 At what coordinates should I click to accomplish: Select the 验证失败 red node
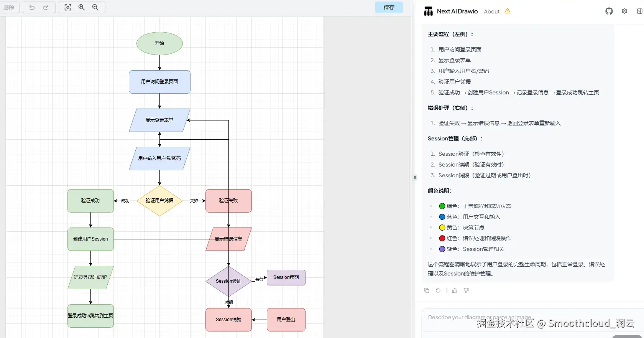pyautogui.click(x=228, y=201)
